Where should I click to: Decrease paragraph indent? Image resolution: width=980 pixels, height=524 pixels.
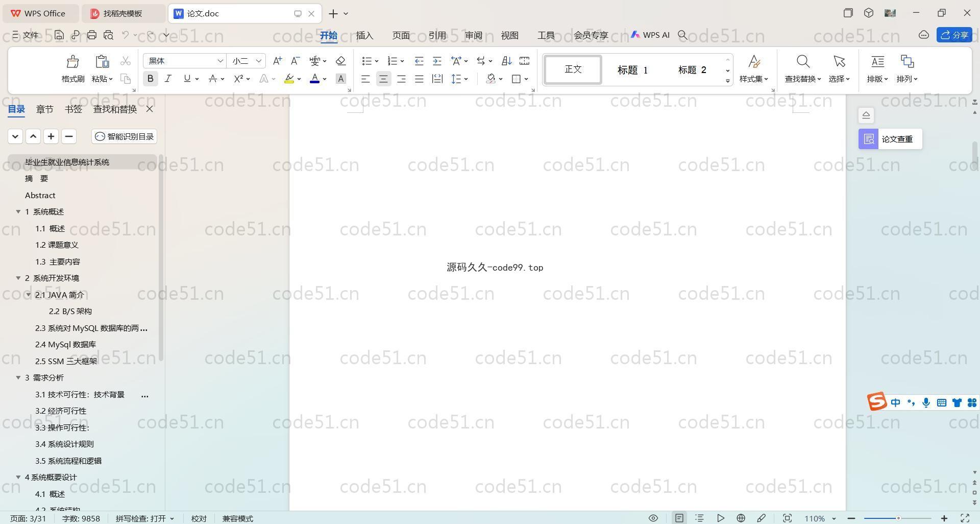pyautogui.click(x=419, y=61)
